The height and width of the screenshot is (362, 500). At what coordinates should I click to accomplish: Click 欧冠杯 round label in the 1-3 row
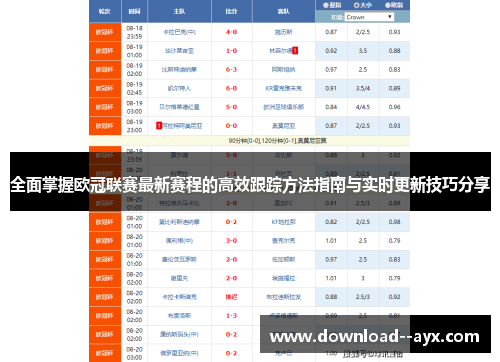pos(105,315)
